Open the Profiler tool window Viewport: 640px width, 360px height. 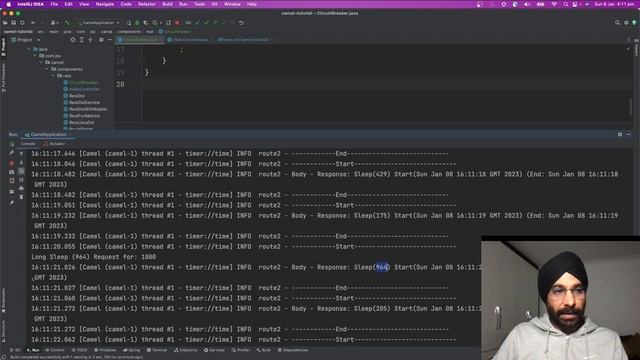(240, 350)
